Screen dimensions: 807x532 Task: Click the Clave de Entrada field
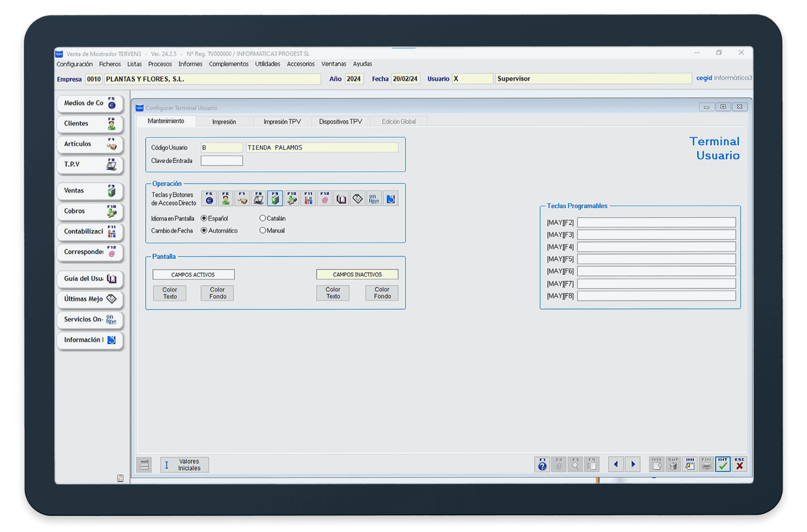click(x=222, y=161)
